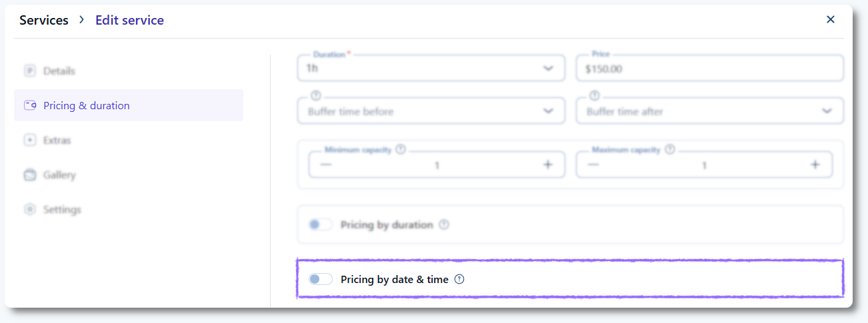Viewport: 868px width, 323px height.
Task: Go to the Extras section
Action: click(57, 141)
